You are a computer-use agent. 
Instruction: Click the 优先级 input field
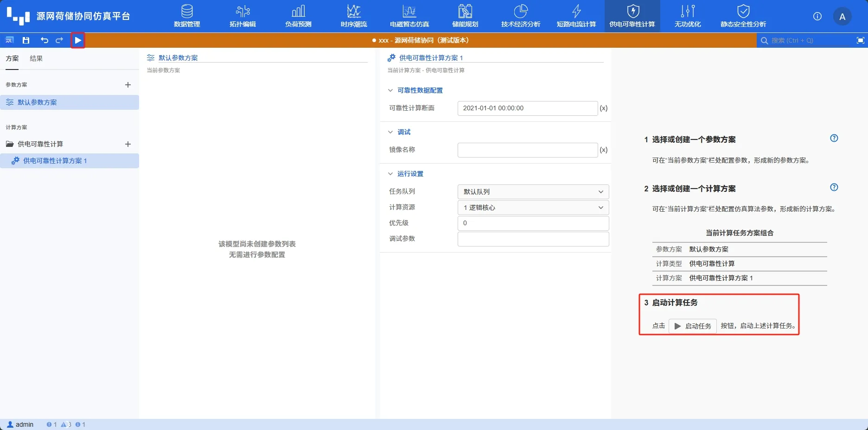coord(533,223)
